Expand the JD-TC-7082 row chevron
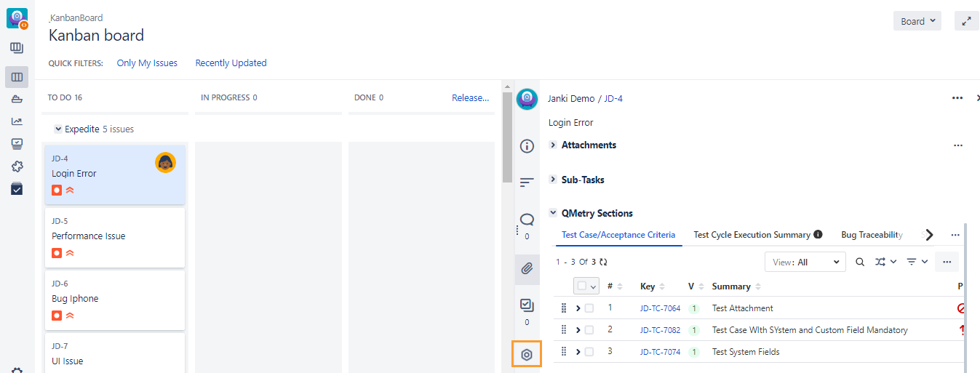The image size is (980, 373). coord(578,330)
